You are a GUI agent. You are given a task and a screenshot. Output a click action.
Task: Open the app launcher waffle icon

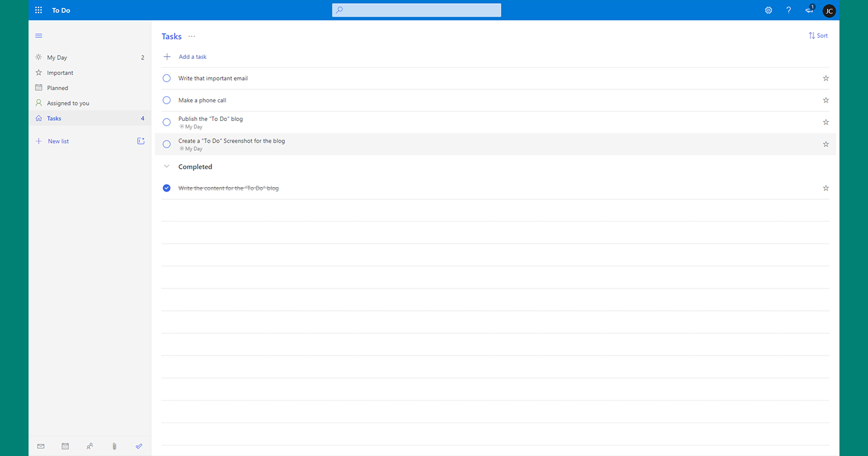38,10
